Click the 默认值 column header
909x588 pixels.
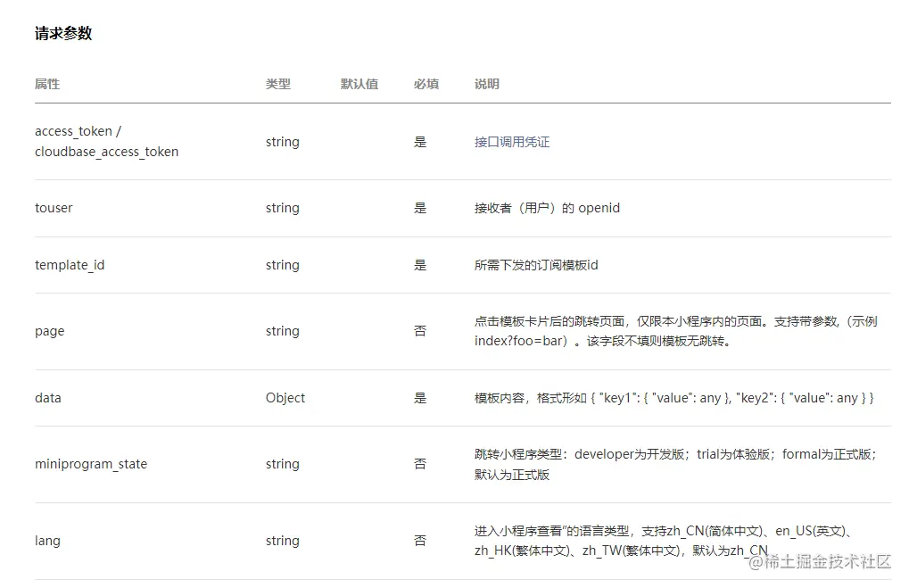click(359, 84)
